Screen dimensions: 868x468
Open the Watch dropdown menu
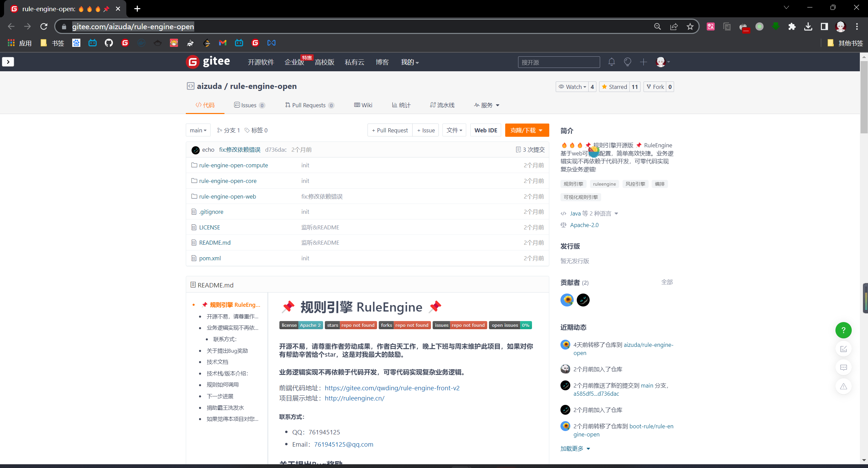572,87
